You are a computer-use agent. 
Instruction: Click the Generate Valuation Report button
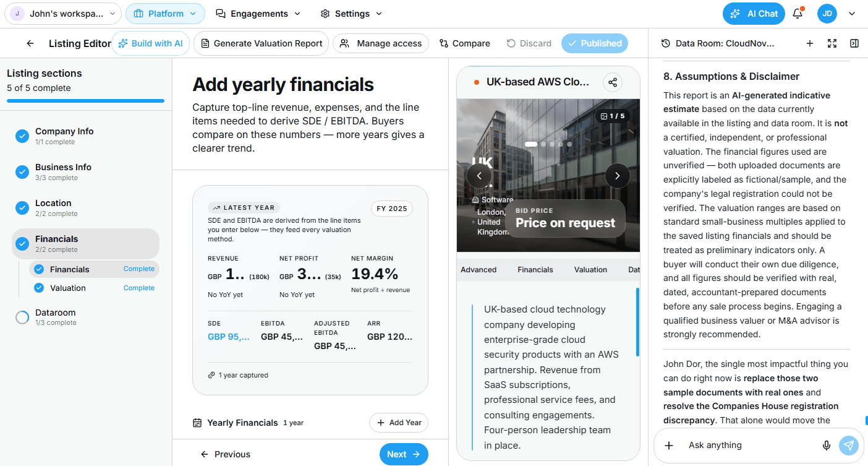click(261, 43)
